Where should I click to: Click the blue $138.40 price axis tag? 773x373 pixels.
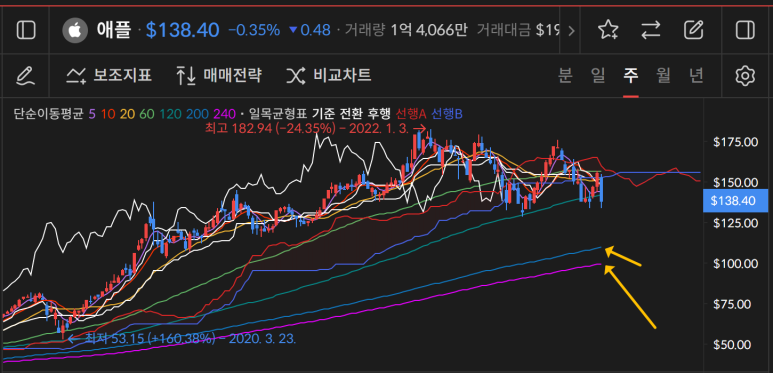point(737,200)
